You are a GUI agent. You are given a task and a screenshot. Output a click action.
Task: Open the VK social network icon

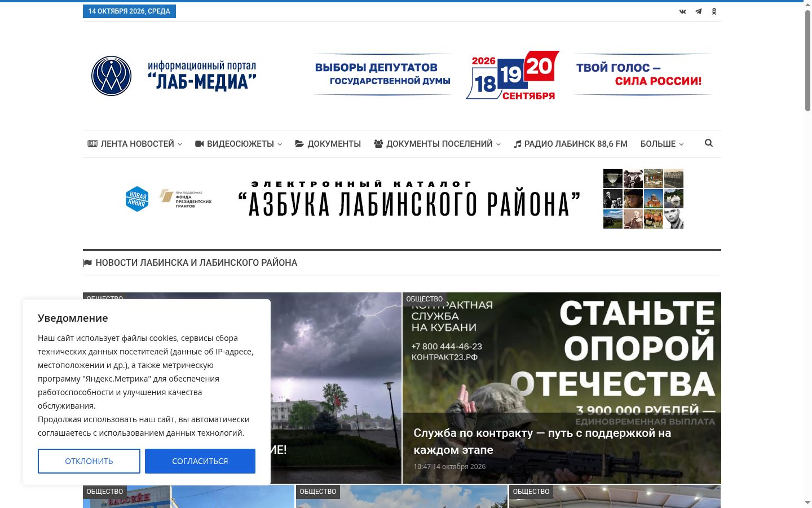(682, 11)
